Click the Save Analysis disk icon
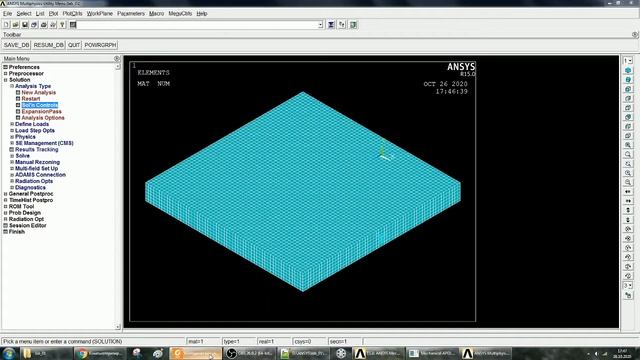 pyautogui.click(x=25, y=25)
